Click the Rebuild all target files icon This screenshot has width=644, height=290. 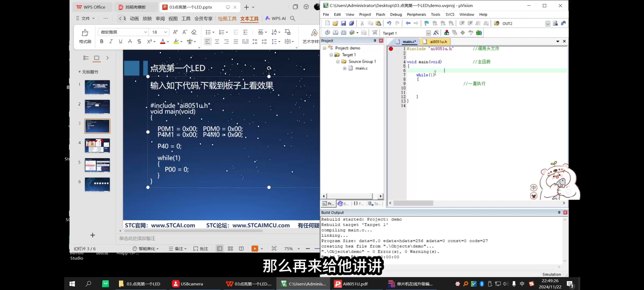point(344,33)
